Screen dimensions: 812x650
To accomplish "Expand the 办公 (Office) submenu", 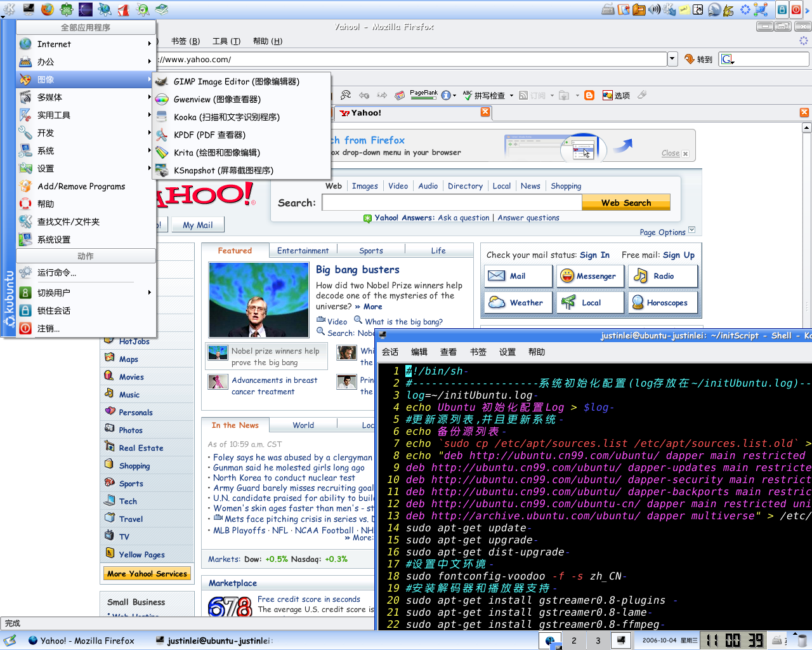I will click(86, 62).
